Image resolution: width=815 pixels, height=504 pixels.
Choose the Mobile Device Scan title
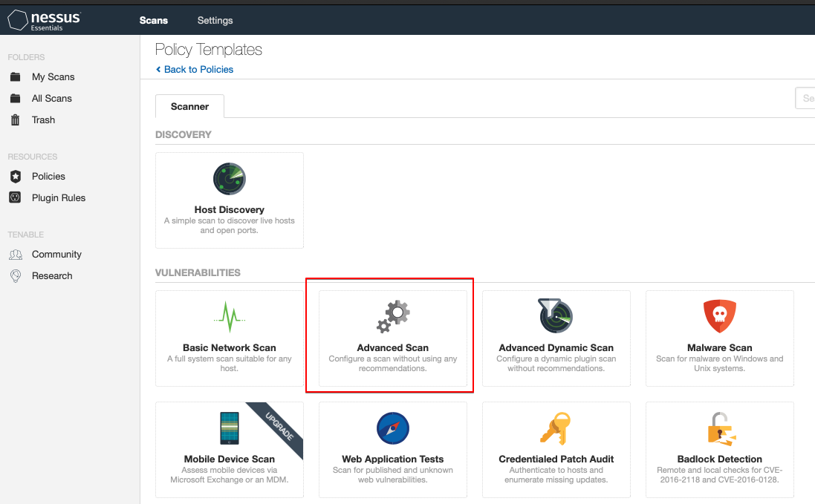point(230,459)
